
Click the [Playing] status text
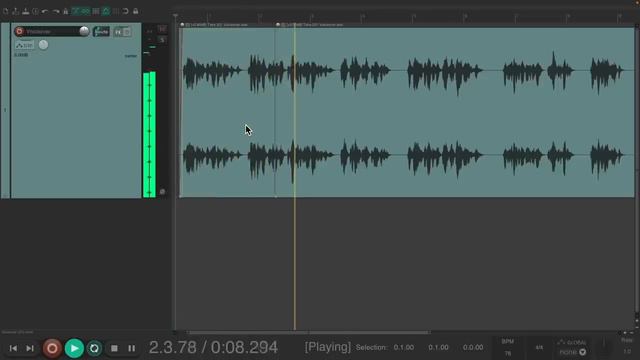(328, 347)
